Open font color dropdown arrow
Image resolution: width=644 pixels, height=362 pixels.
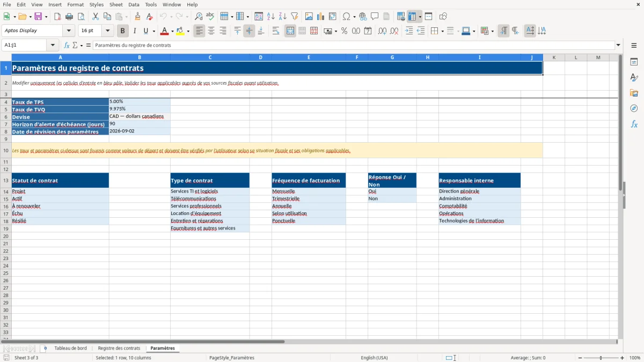pyautogui.click(x=172, y=31)
